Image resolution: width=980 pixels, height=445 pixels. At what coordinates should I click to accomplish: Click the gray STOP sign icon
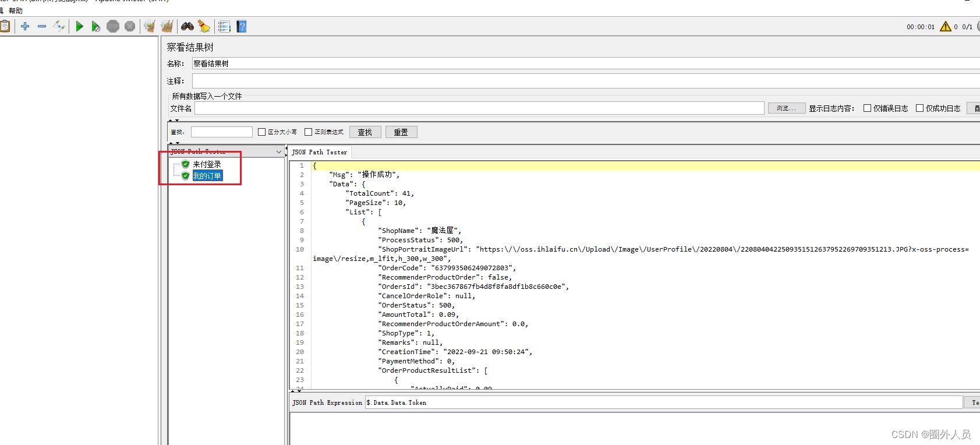[x=113, y=26]
